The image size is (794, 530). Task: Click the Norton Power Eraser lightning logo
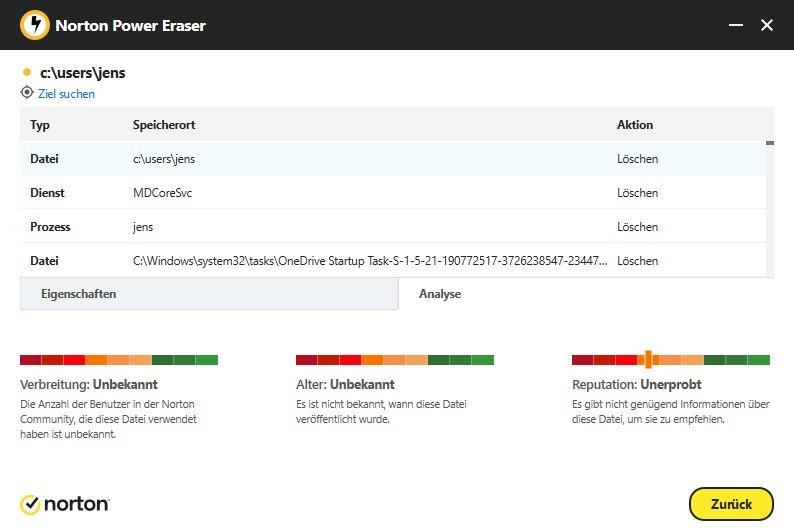(34, 24)
